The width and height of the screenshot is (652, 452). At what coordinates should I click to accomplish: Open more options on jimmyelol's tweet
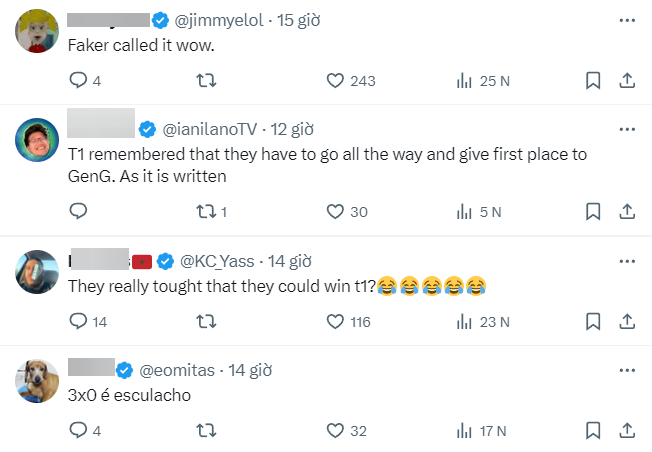pyautogui.click(x=626, y=19)
